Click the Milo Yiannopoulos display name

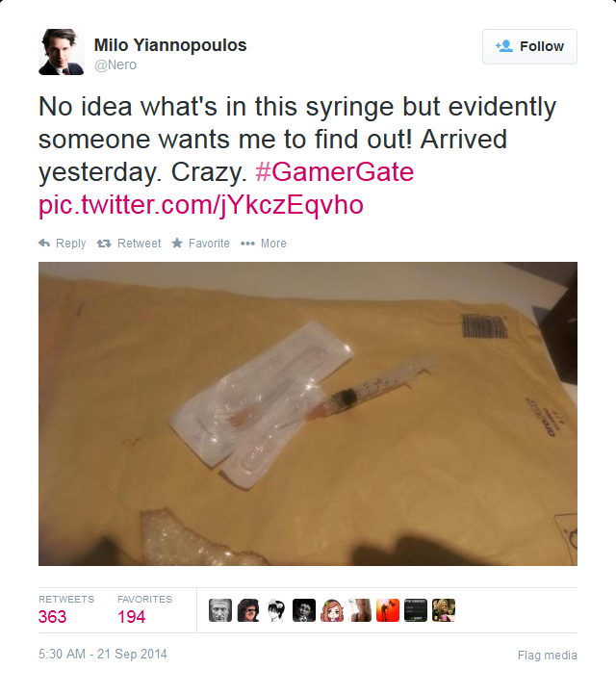coord(170,45)
